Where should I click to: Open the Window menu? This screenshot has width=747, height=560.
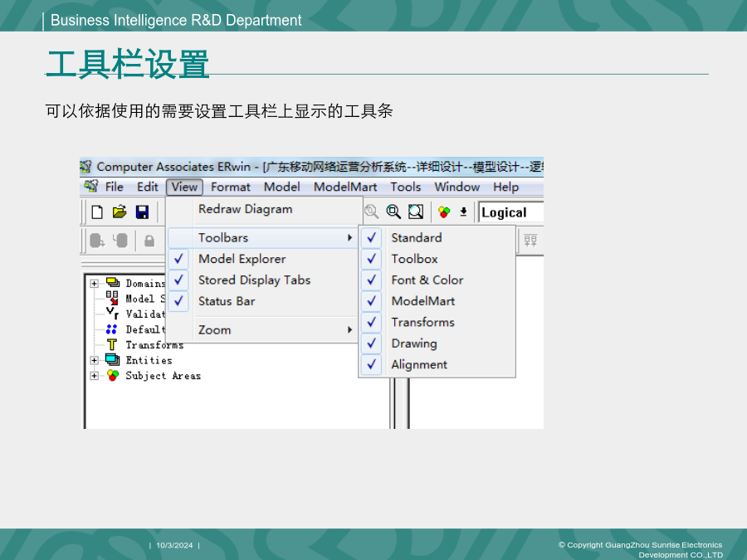(x=456, y=187)
